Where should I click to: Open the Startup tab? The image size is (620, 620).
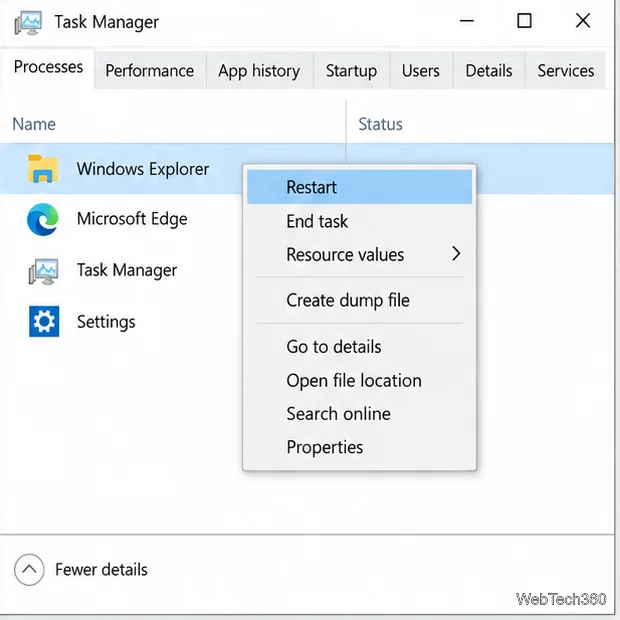pos(351,71)
